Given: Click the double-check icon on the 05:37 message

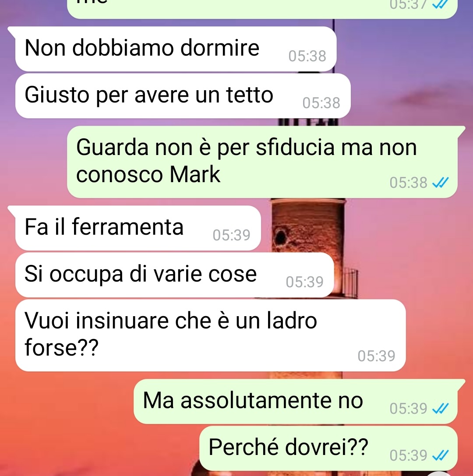Looking at the screenshot, I should click(x=440, y=4).
